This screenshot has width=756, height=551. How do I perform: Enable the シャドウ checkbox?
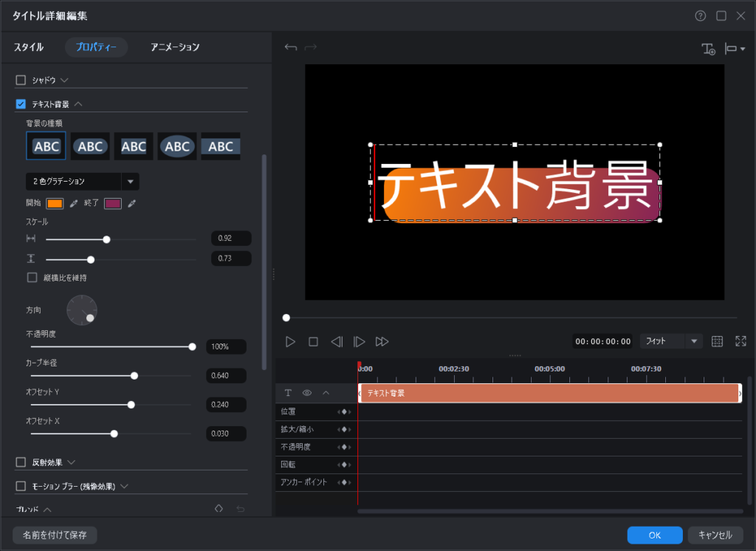21,80
